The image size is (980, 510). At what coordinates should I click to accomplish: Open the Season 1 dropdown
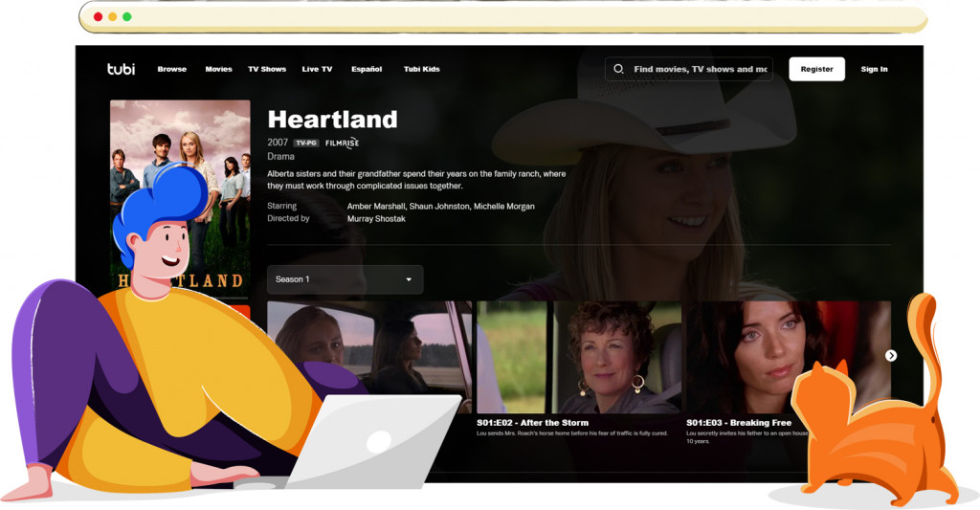click(x=345, y=279)
